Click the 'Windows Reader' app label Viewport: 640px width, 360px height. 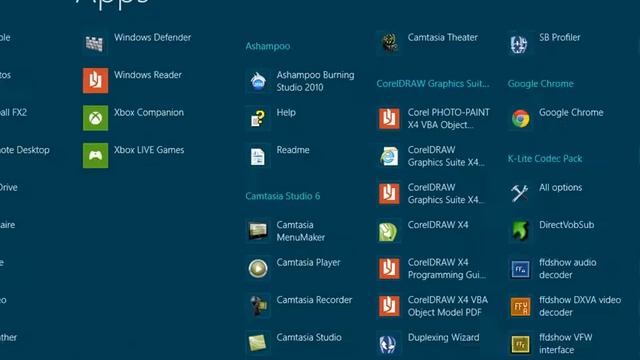tap(148, 75)
